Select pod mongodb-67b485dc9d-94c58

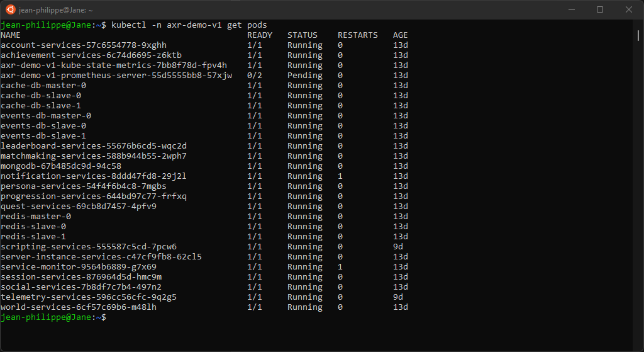[x=61, y=166]
